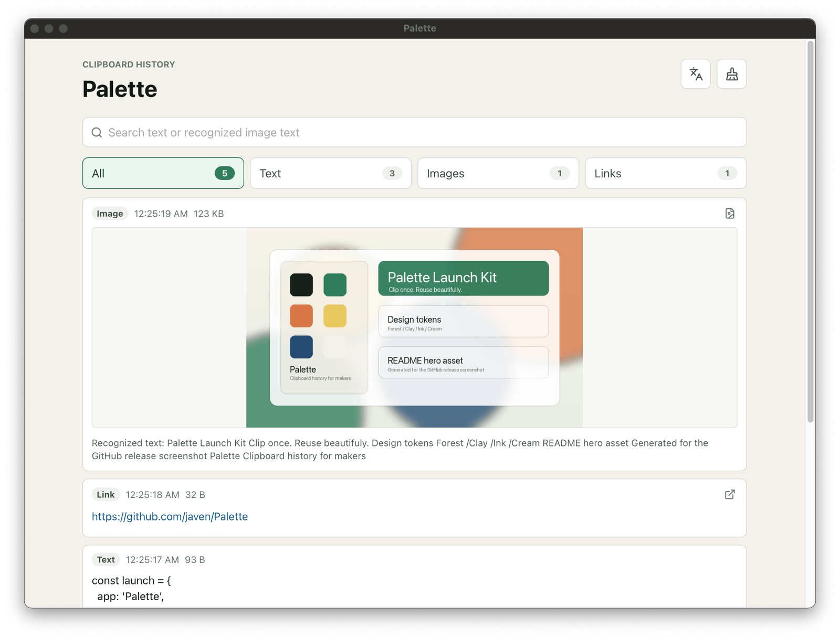Click the Text type badge

pyautogui.click(x=106, y=560)
